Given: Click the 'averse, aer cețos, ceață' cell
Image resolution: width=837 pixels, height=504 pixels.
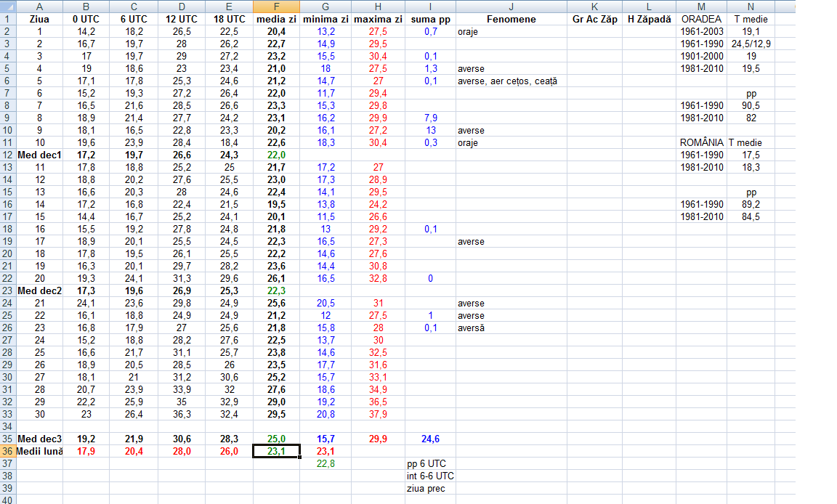Looking at the screenshot, I should click(511, 81).
